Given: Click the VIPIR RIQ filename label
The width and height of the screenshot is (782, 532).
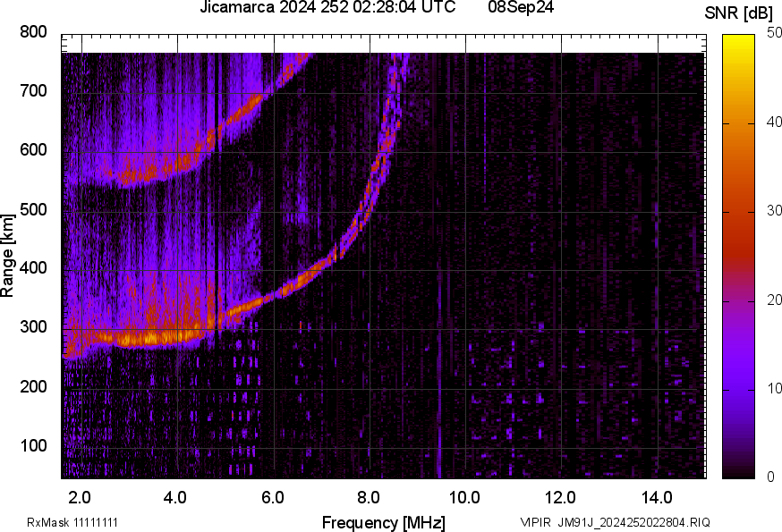Looking at the screenshot, I should point(615,522).
